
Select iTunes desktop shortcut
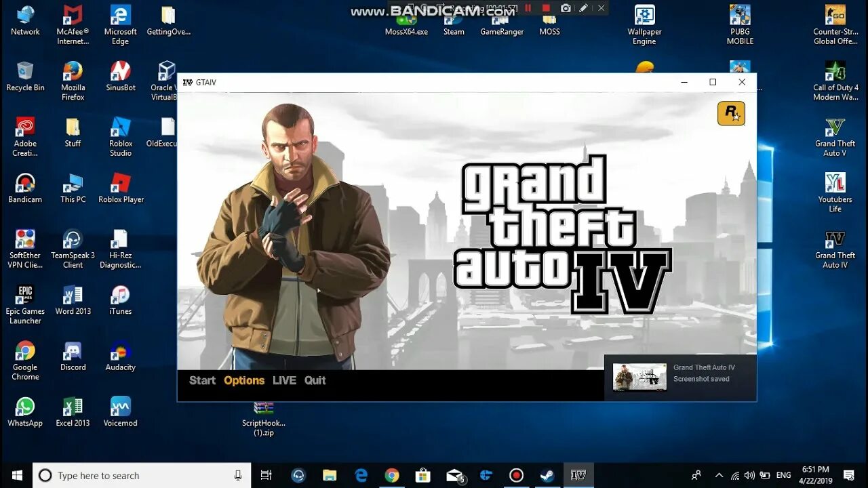pyautogui.click(x=120, y=300)
